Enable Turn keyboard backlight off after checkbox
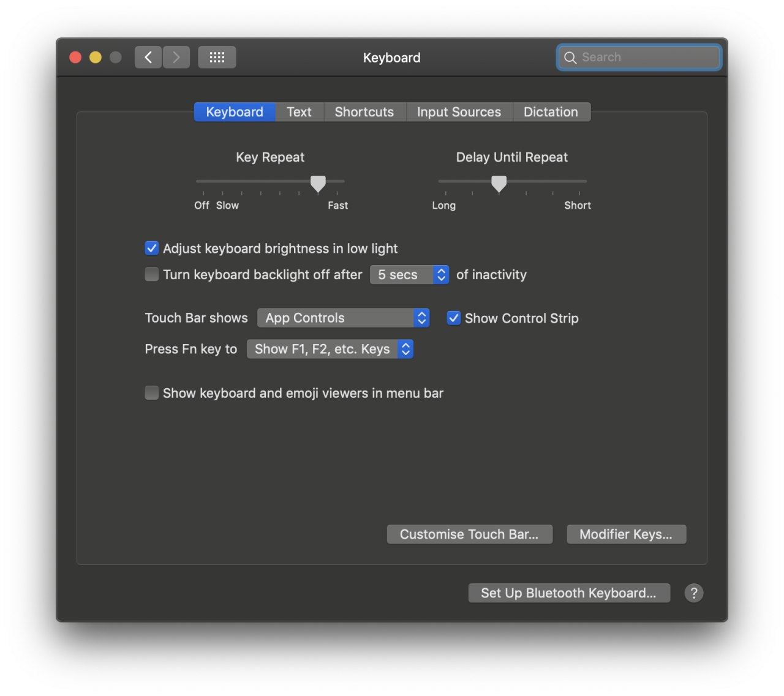784x696 pixels. (152, 274)
